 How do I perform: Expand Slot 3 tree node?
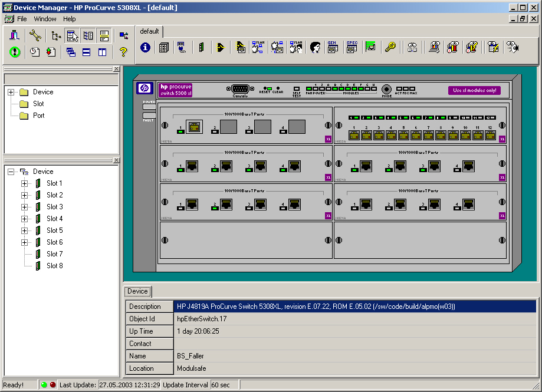pos(24,207)
